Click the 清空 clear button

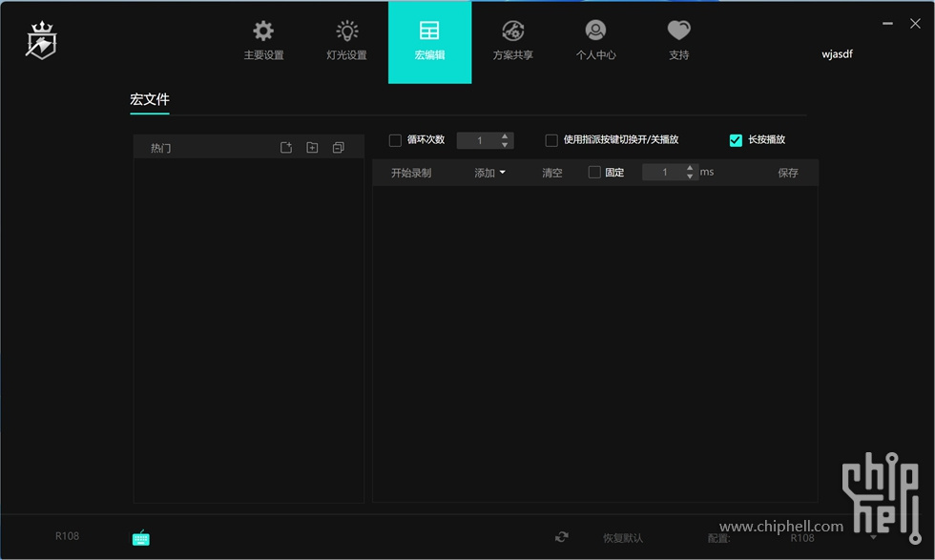click(x=552, y=173)
